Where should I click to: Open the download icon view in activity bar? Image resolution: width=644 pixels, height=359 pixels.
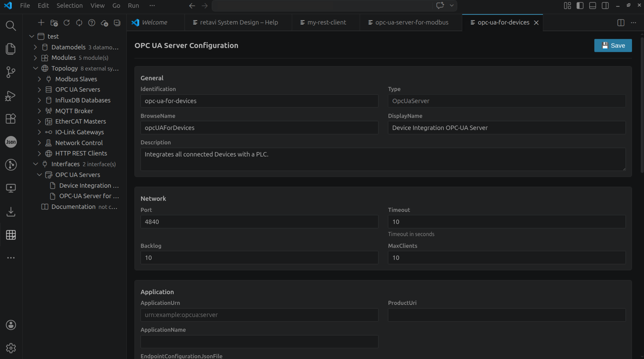(11, 211)
